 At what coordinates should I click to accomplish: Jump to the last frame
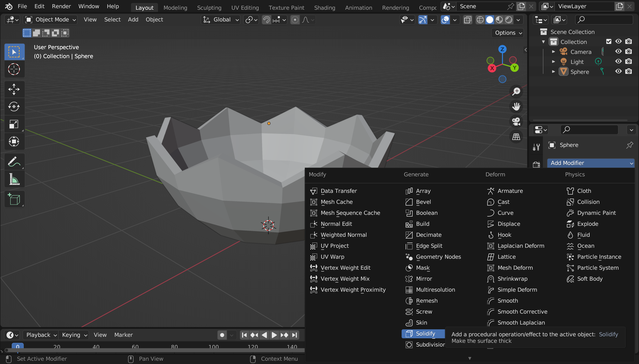pos(295,335)
